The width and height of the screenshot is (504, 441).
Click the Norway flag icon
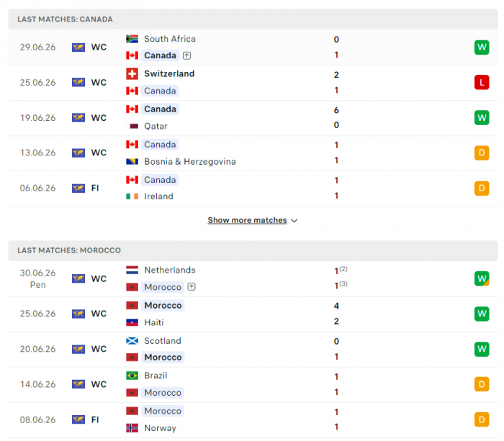[132, 428]
